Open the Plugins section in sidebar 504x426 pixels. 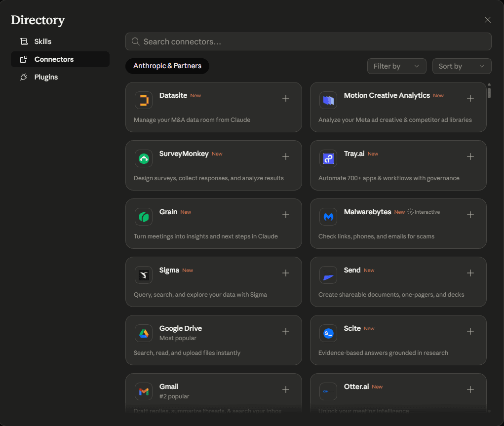click(x=60, y=77)
